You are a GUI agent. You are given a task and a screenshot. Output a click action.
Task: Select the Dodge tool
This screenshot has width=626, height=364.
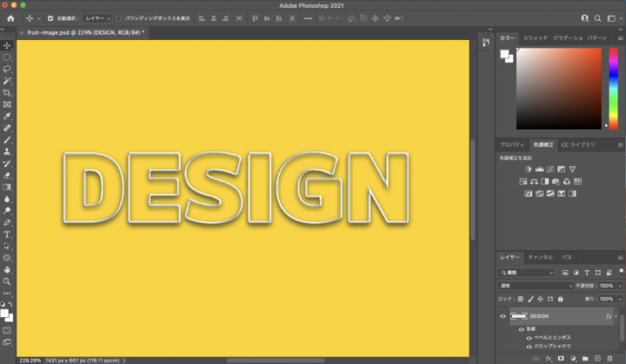click(x=7, y=211)
